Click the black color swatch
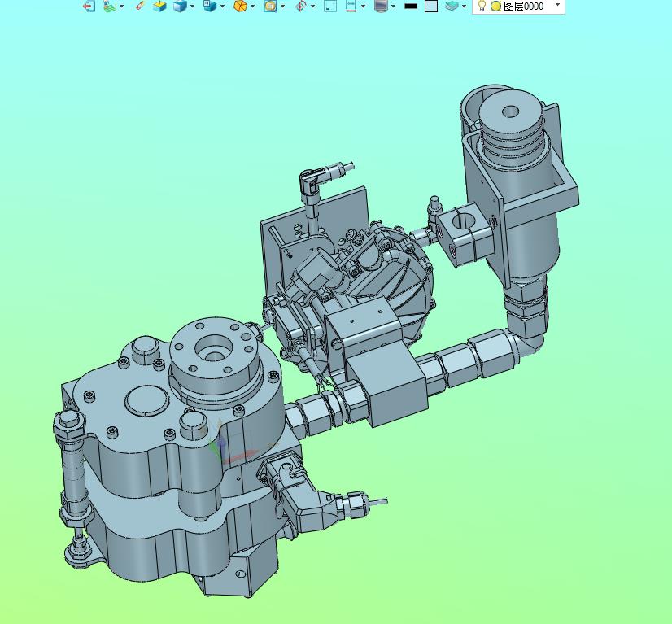 pyautogui.click(x=411, y=6)
